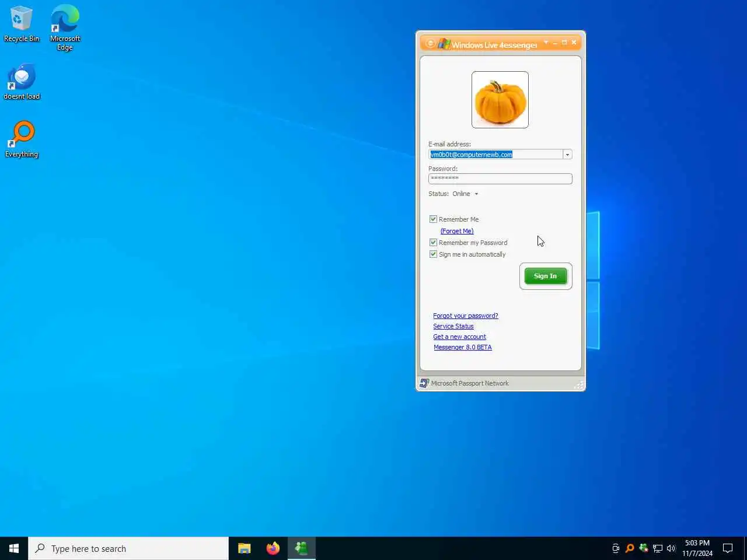Click the e-mail address input field
The image size is (747, 560).
click(x=495, y=155)
